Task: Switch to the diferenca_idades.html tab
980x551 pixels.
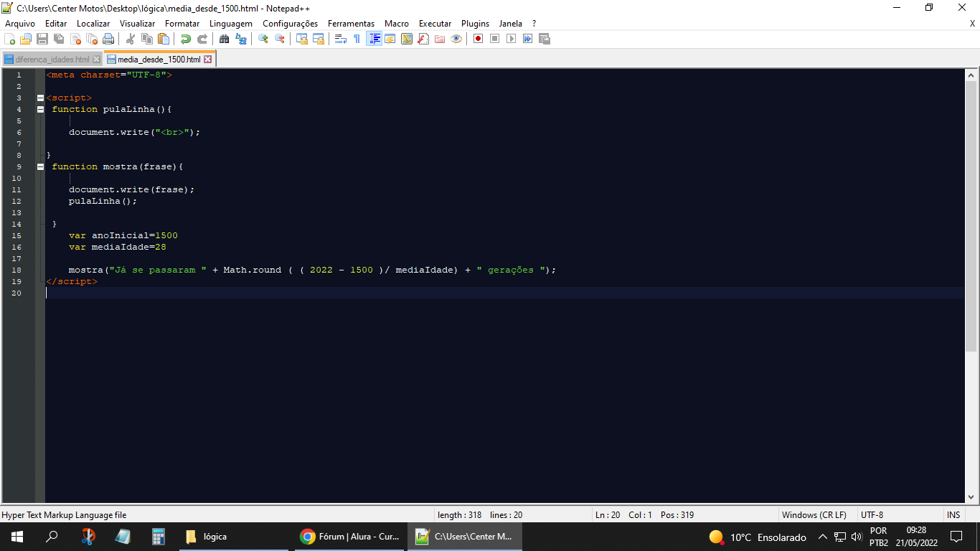Action: (x=52, y=60)
